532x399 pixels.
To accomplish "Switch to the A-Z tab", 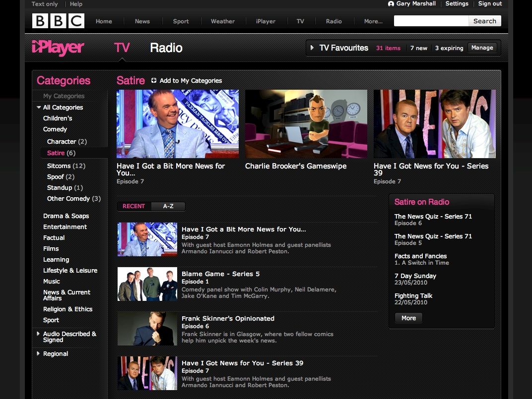I will pyautogui.click(x=169, y=206).
